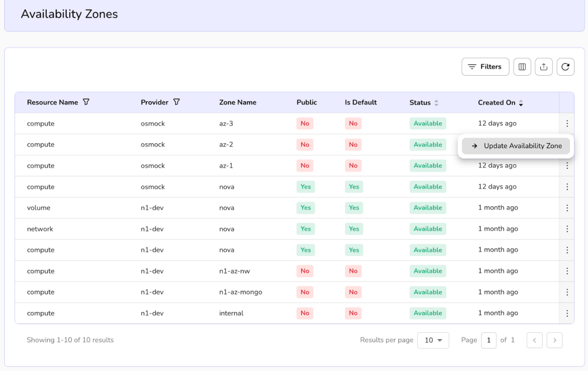Image resolution: width=588 pixels, height=371 pixels.
Task: Expand results per page dropdown
Action: [433, 340]
